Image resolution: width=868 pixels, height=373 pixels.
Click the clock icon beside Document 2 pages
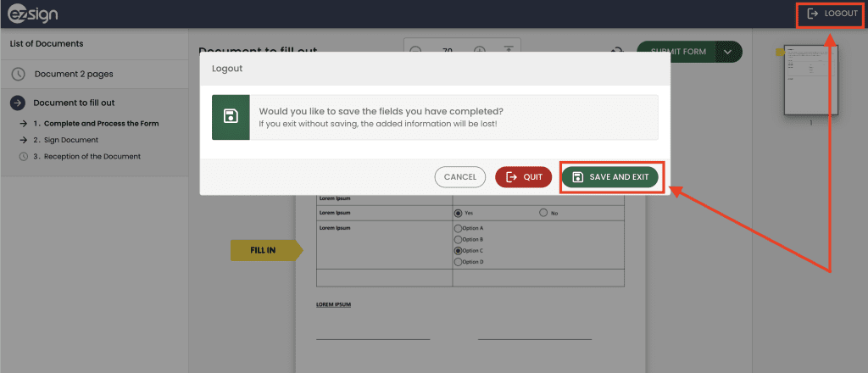coord(18,74)
